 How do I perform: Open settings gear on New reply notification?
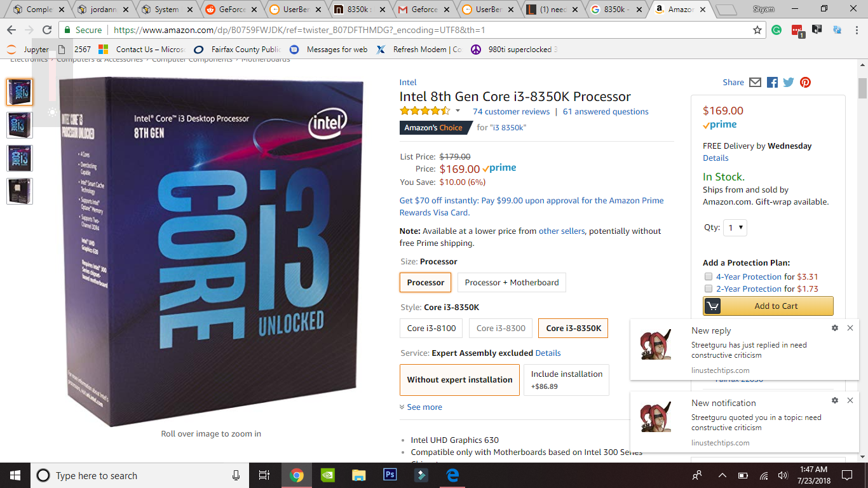point(834,328)
